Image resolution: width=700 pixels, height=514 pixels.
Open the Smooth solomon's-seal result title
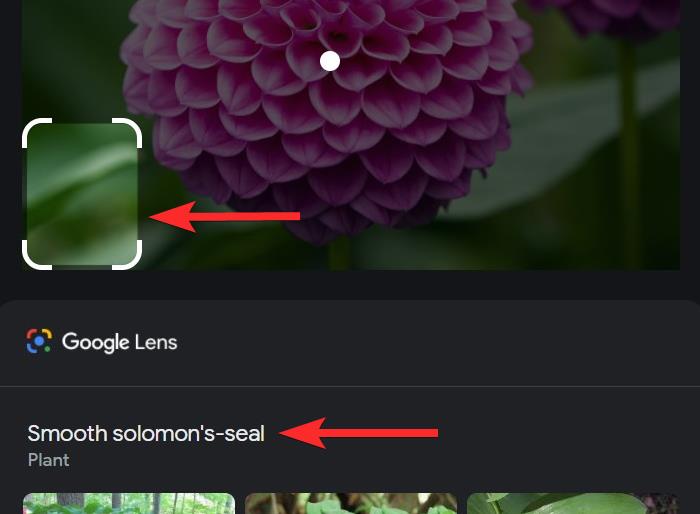(146, 433)
